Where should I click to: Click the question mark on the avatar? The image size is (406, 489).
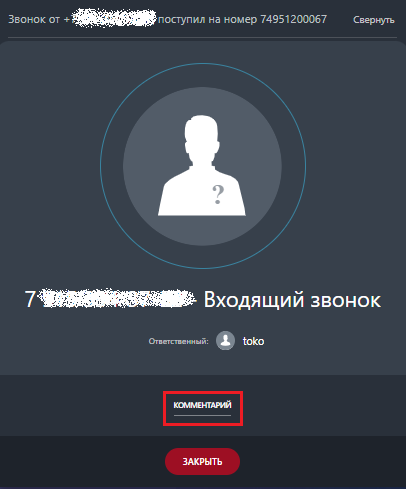218,195
